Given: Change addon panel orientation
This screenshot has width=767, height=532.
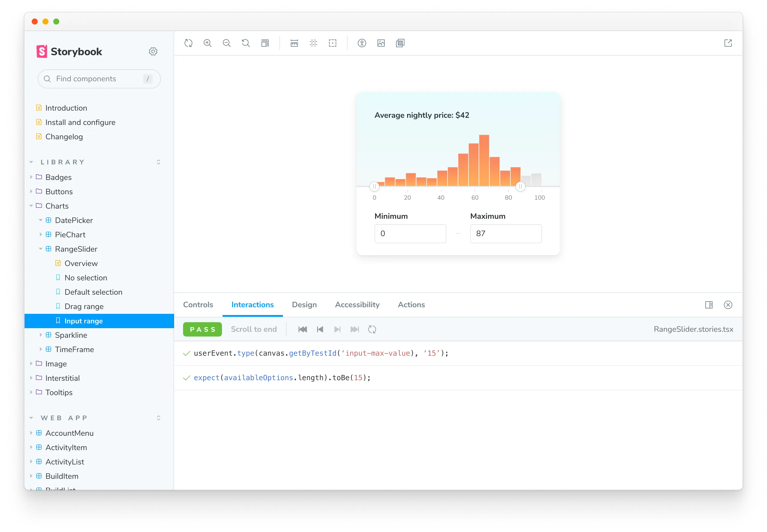Looking at the screenshot, I should tap(709, 305).
